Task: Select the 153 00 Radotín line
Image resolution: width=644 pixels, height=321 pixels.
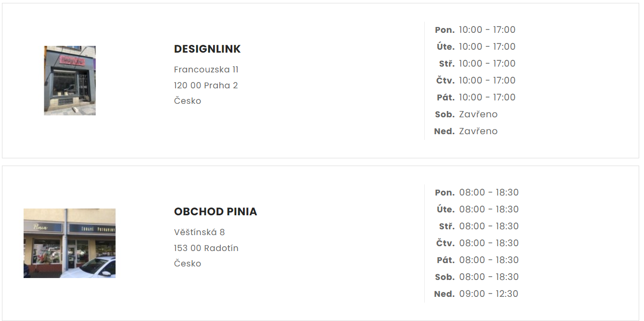Action: tap(206, 248)
